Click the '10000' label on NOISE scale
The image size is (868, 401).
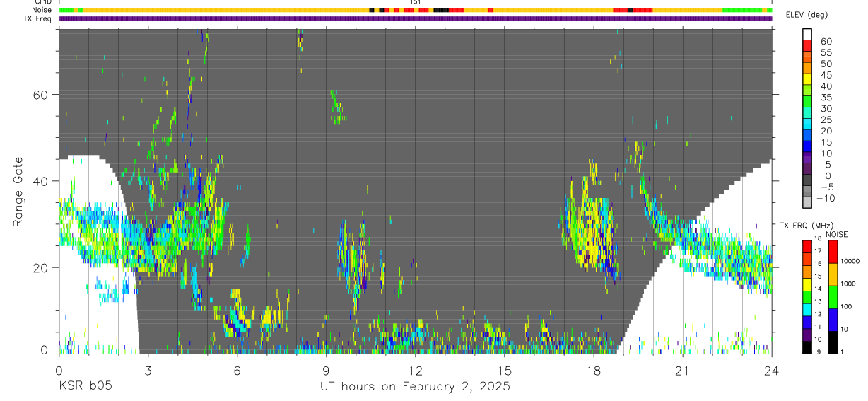click(849, 261)
